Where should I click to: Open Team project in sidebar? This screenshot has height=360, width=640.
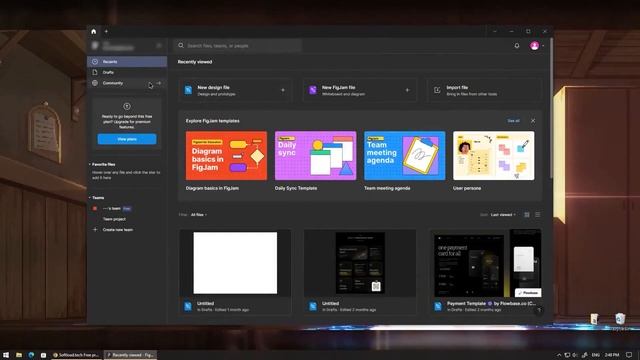(x=114, y=219)
